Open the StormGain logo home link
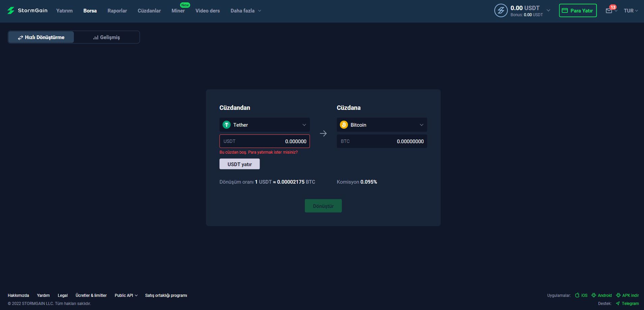 [x=27, y=10]
